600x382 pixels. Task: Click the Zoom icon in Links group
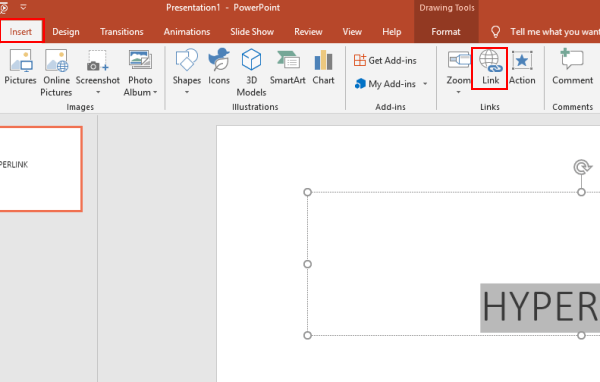(x=458, y=60)
